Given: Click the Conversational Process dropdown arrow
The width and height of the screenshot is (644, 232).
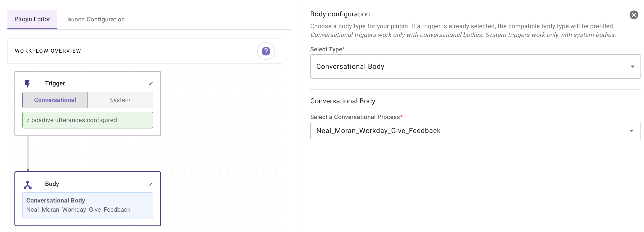Looking at the screenshot, I should (x=632, y=131).
